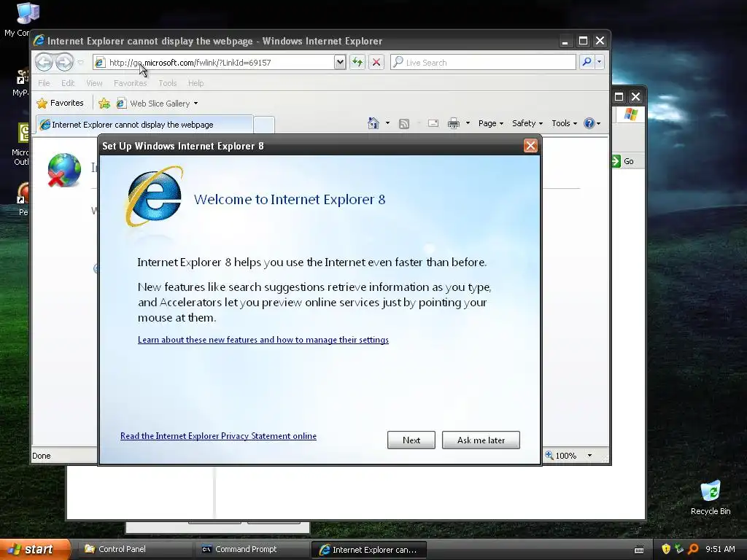Click inside the Live Search box
The height and width of the screenshot is (560, 747).
coord(483,63)
